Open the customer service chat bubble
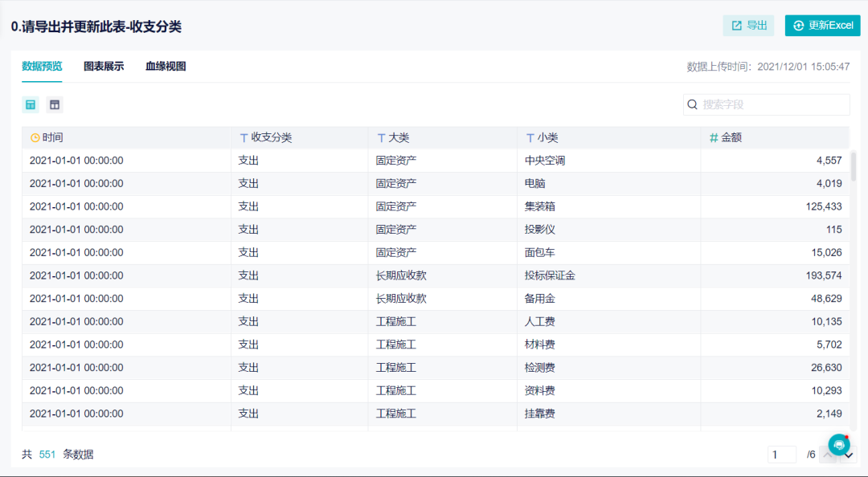 839,444
